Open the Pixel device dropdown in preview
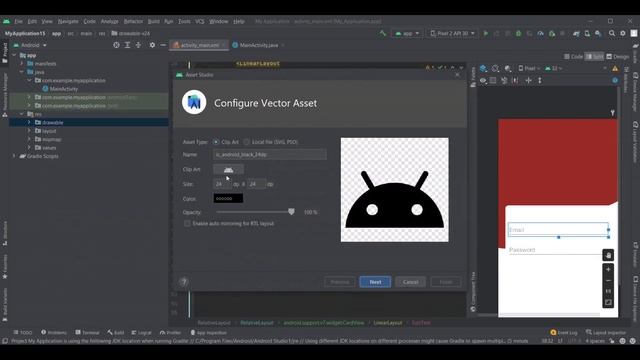The image size is (640, 360). point(529,68)
